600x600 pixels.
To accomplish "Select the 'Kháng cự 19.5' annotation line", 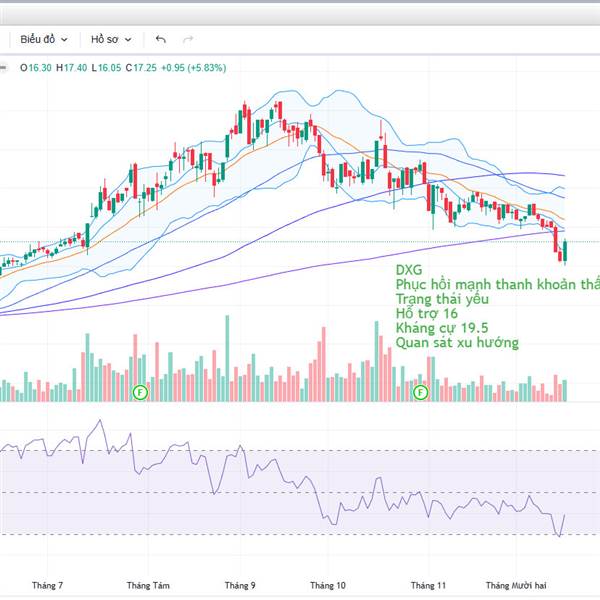I will pyautogui.click(x=442, y=328).
